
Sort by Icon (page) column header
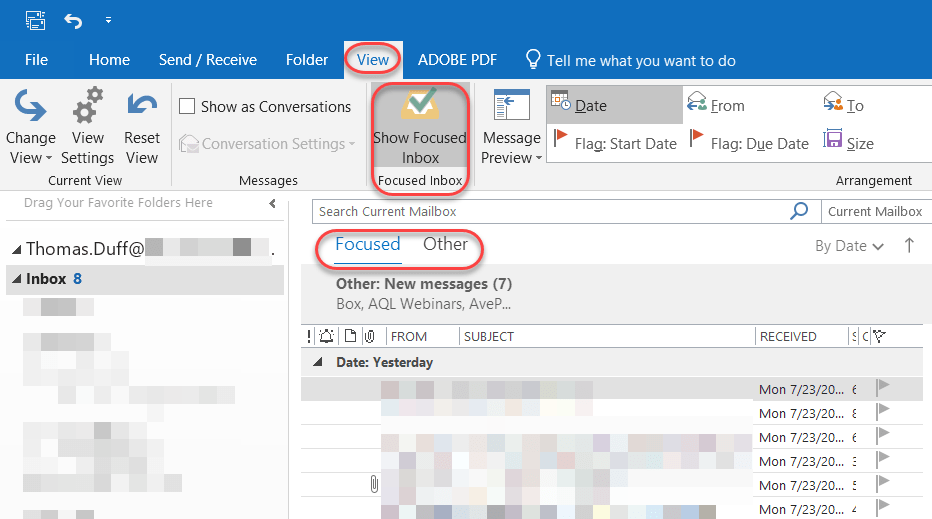[351, 336]
